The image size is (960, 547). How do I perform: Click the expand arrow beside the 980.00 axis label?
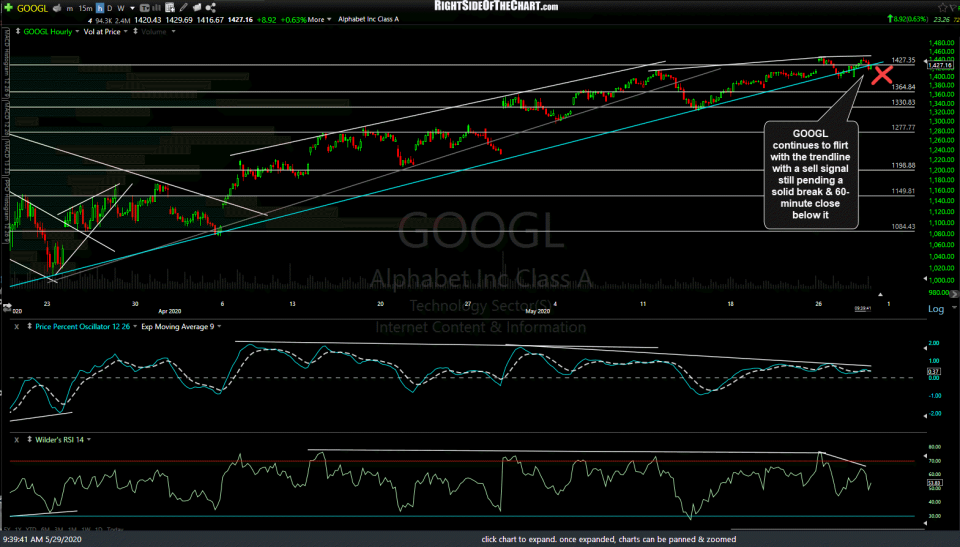pos(956,293)
